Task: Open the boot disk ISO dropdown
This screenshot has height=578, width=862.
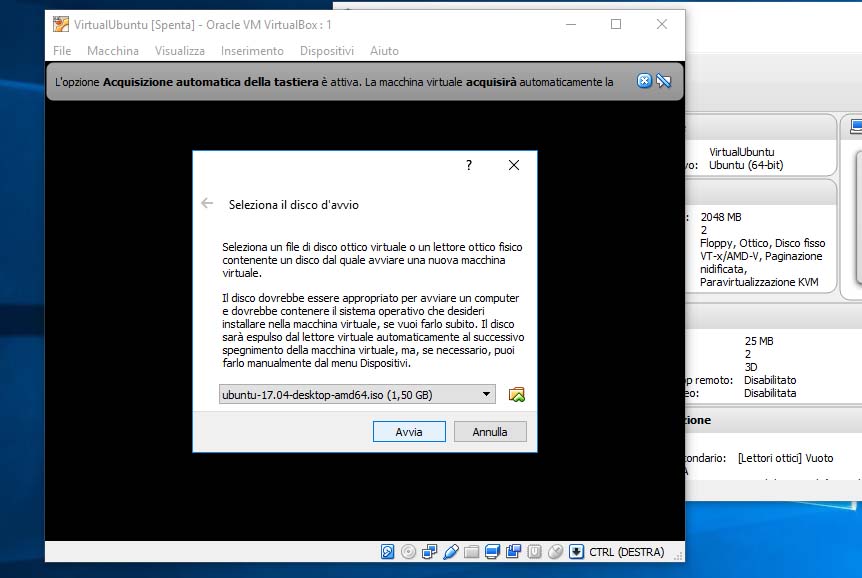Action: click(357, 394)
